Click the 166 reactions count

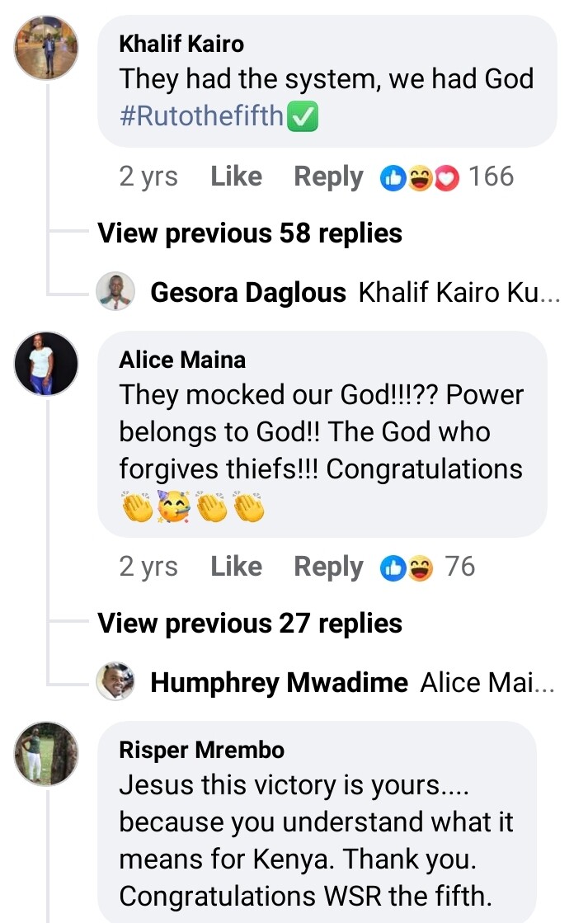pos(491,177)
